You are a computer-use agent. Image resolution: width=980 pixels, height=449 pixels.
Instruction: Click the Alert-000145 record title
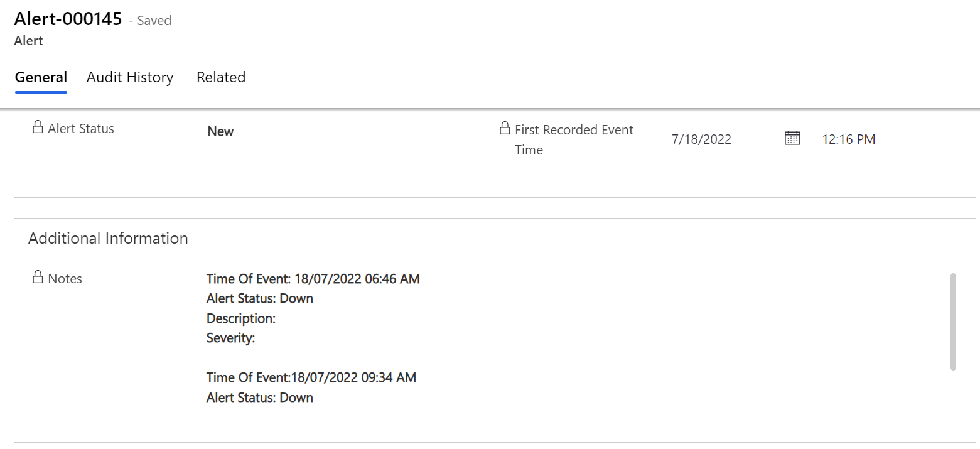tap(68, 19)
